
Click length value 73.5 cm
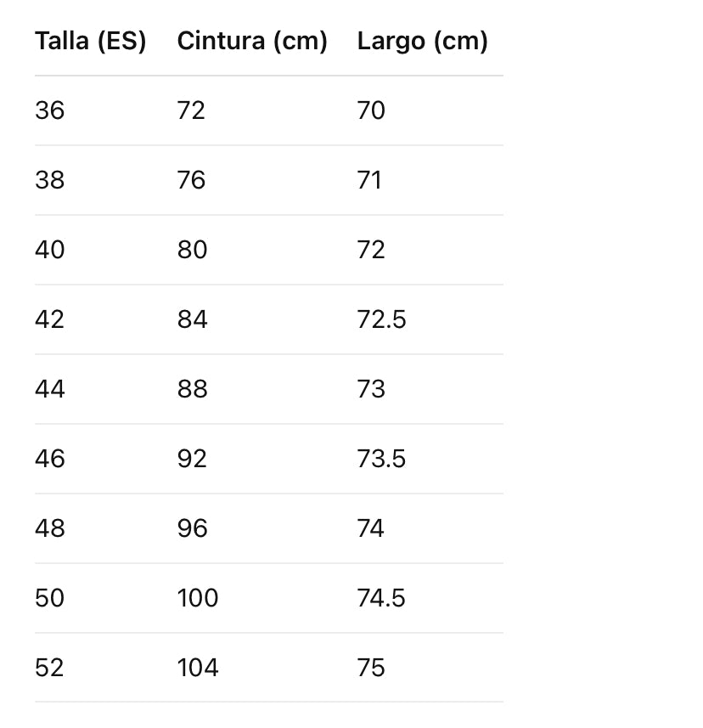pos(381,459)
